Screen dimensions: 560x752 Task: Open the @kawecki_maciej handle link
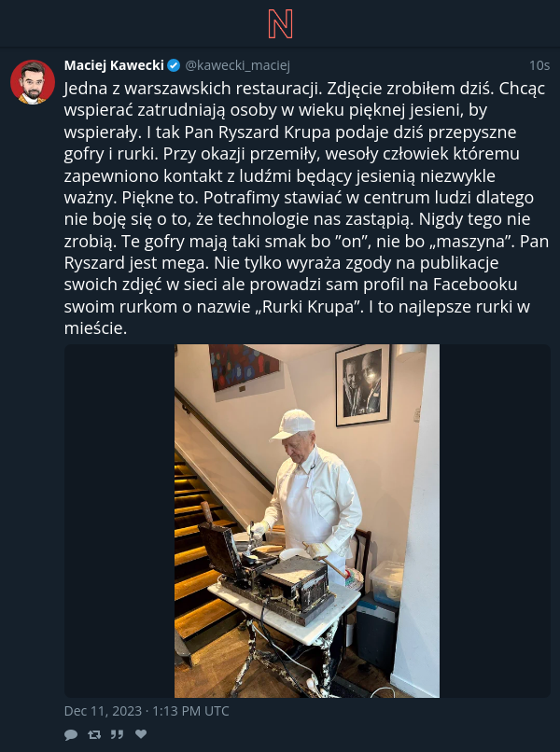click(x=237, y=65)
